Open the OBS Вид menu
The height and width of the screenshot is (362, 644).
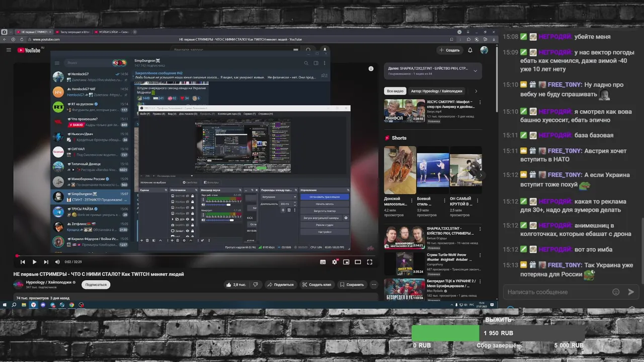tap(173, 114)
